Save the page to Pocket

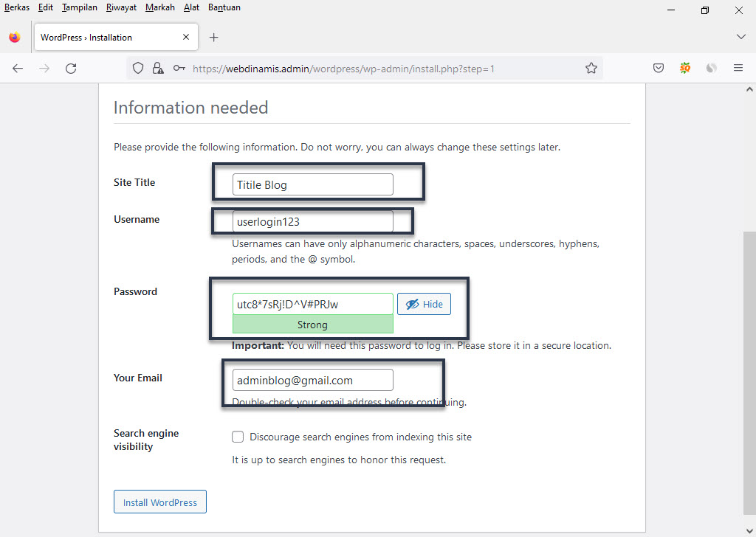coord(658,67)
